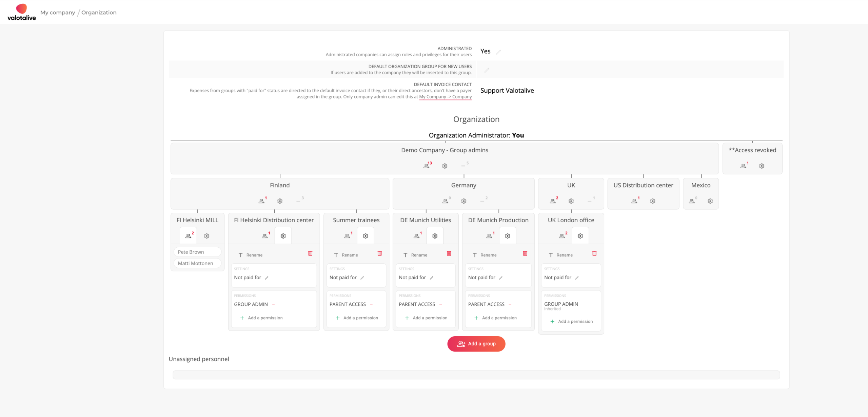The height and width of the screenshot is (417, 868).
Task: Edit the Not paid for setting in DE Munich Utilities
Action: tap(432, 278)
